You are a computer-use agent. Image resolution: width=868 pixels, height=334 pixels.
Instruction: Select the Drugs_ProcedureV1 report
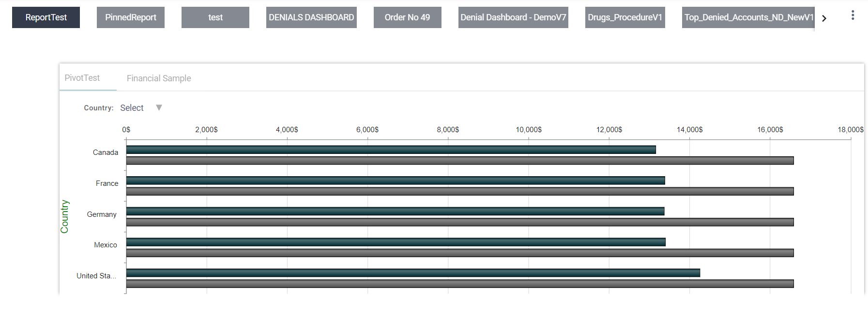625,17
